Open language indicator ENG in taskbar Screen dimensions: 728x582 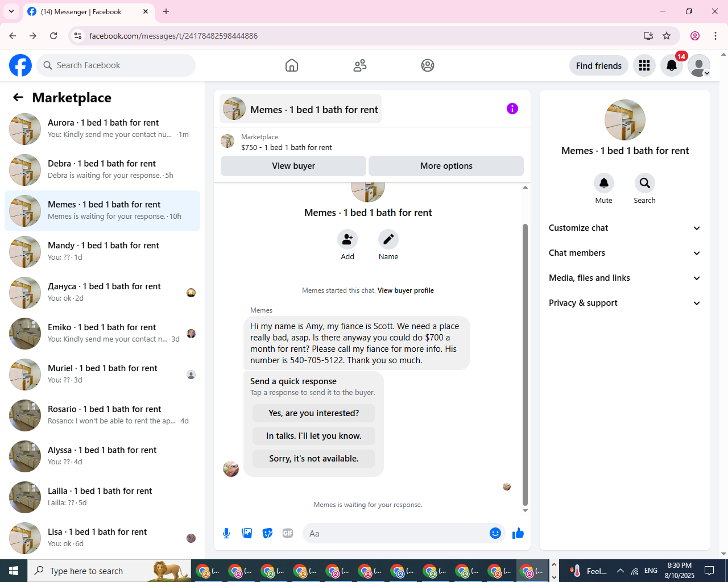[651, 571]
